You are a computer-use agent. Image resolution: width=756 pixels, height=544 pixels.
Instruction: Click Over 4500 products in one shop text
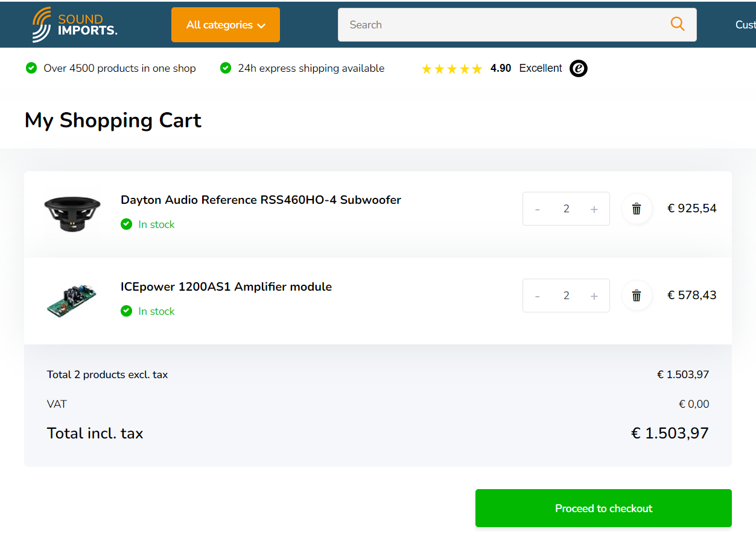pos(119,68)
